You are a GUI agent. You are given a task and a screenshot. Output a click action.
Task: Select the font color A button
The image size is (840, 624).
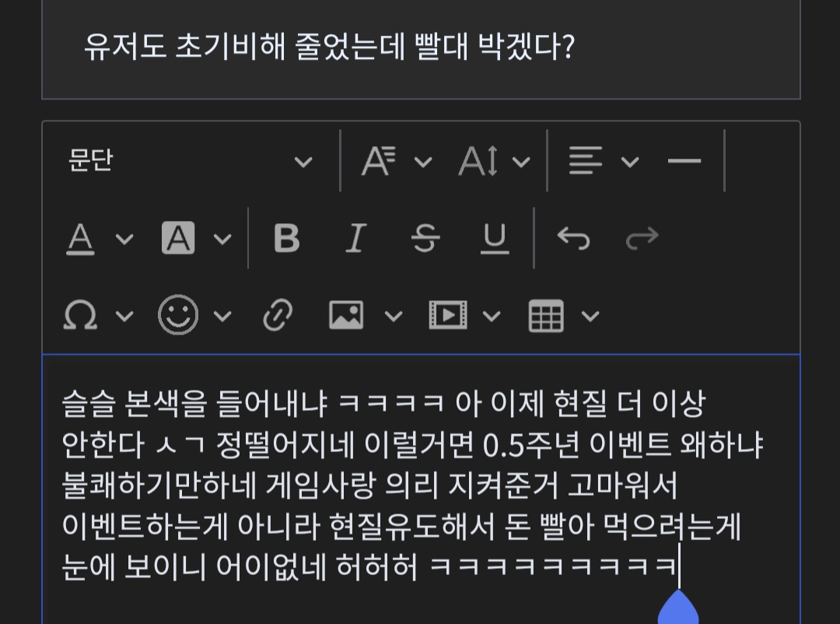click(80, 237)
